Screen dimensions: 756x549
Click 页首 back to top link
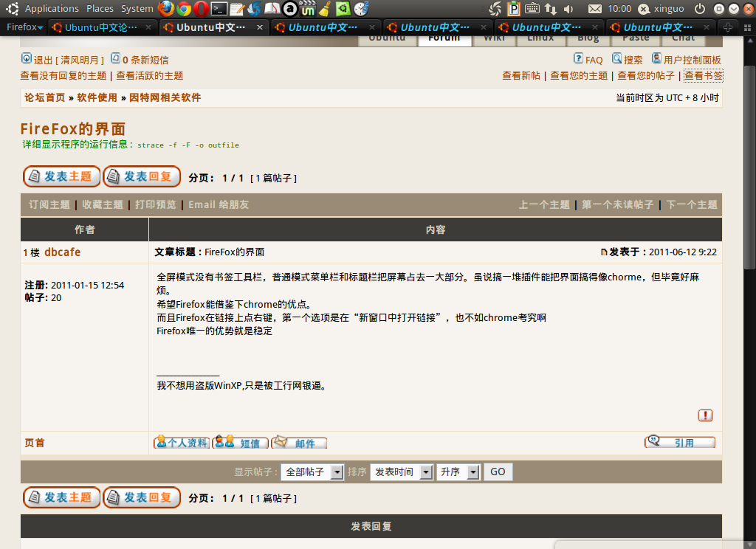click(x=35, y=443)
